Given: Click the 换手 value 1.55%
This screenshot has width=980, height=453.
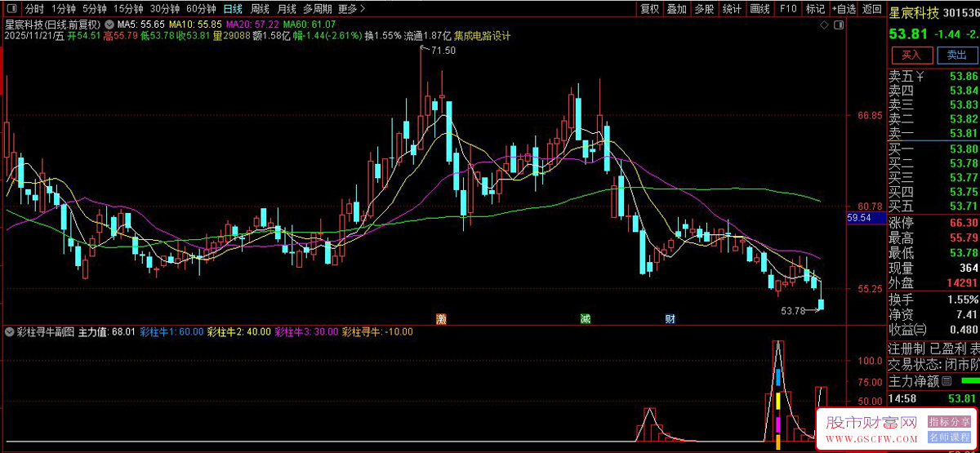Looking at the screenshot, I should click(963, 299).
